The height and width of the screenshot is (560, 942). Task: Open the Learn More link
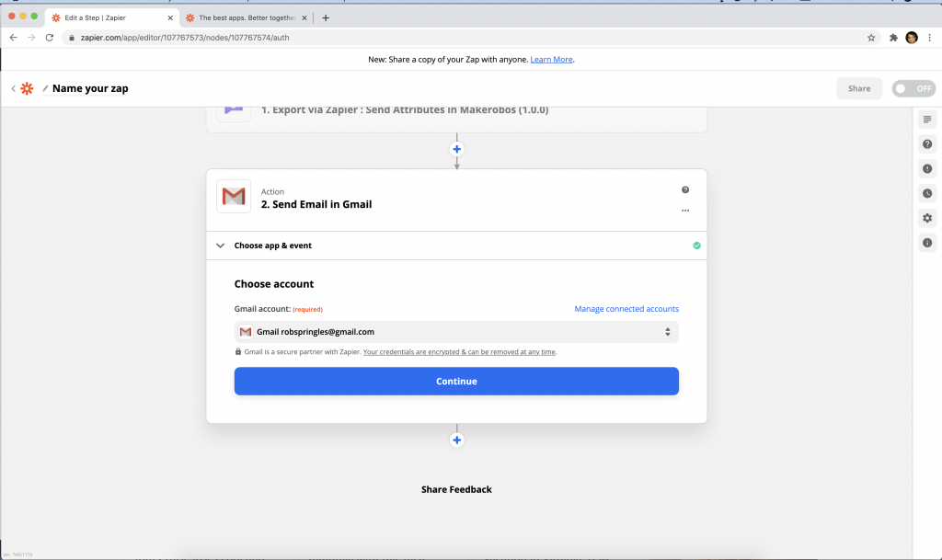click(552, 60)
